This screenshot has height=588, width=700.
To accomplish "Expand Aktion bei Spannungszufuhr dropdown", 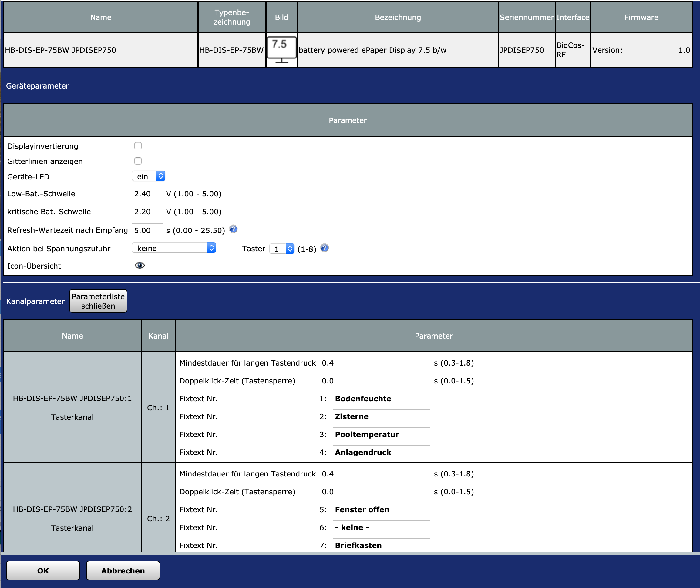I will tap(174, 248).
